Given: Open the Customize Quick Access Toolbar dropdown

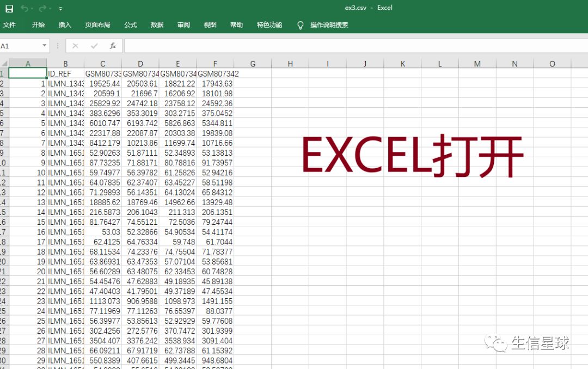Looking at the screenshot, I should pyautogui.click(x=61, y=9).
